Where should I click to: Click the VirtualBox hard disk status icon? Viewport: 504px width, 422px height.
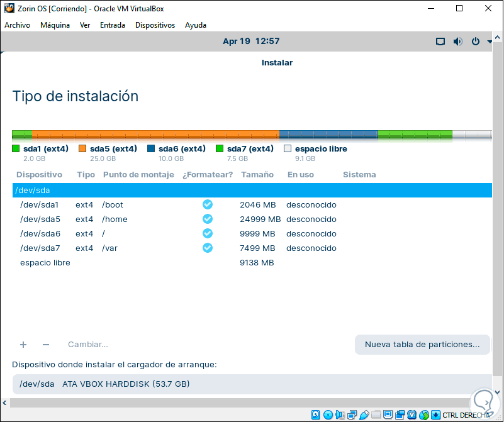pyautogui.click(x=316, y=414)
